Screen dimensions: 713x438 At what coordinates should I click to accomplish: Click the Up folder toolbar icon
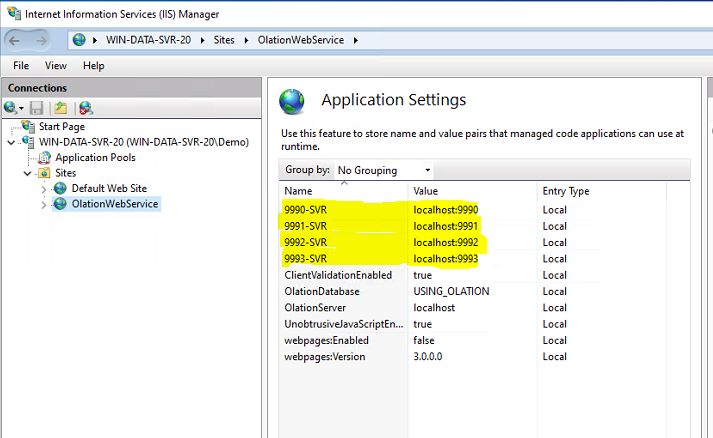[x=60, y=108]
